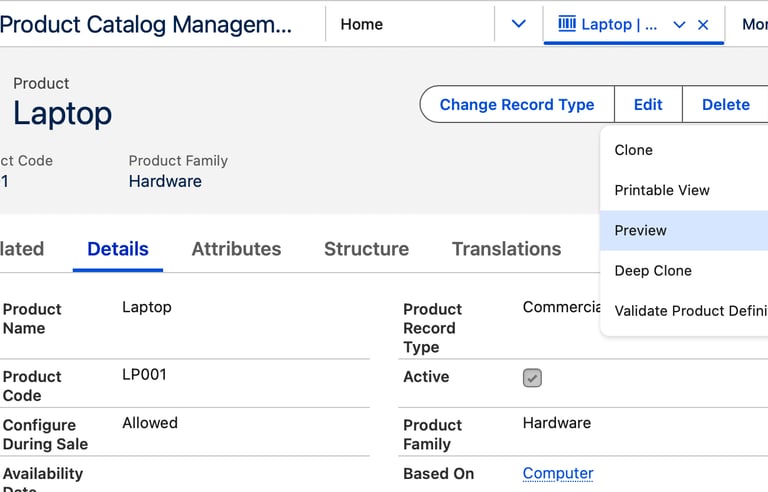The height and width of the screenshot is (492, 768).
Task: Switch to the Attributes tab
Action: point(236,249)
